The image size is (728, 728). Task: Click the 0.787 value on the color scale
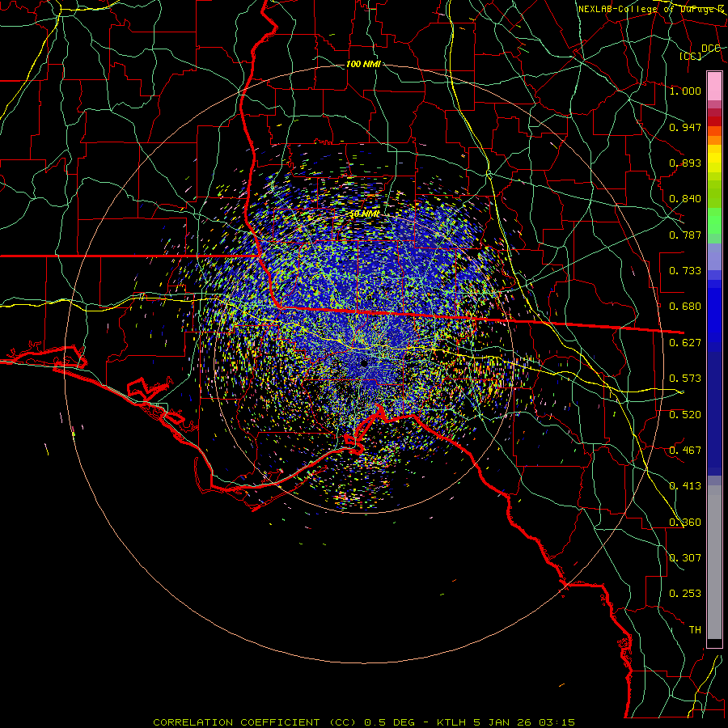[x=685, y=235]
